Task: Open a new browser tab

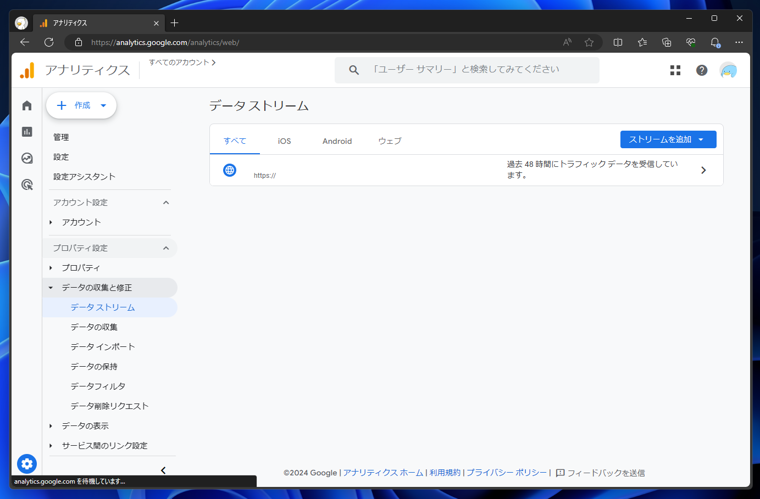Action: pos(174,23)
